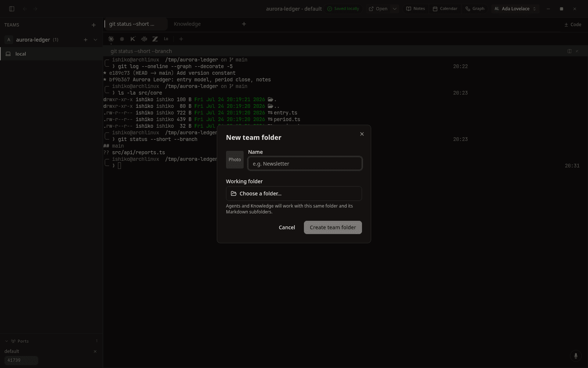Viewport: 588px width, 368px height.
Task: Add item to aurora-ledger team
Action: pyautogui.click(x=86, y=40)
